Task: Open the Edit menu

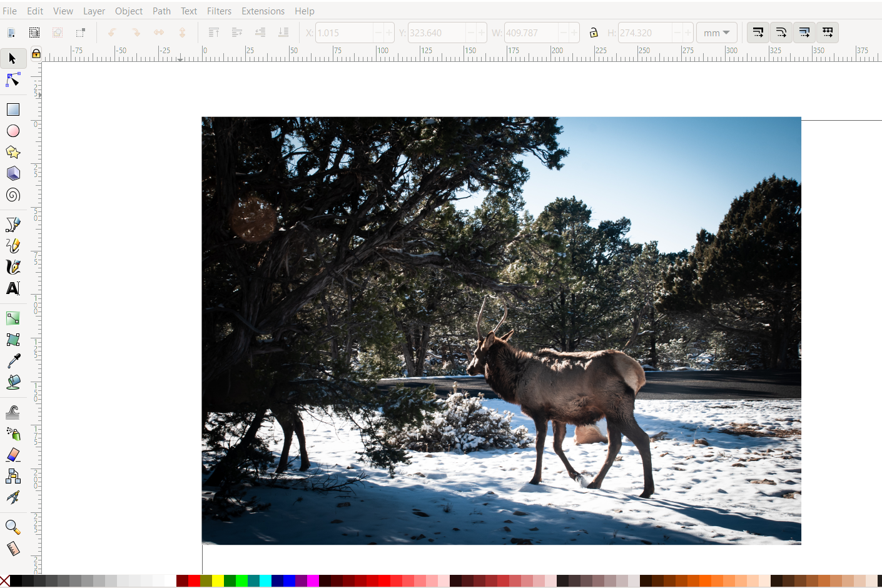Action: [35, 11]
